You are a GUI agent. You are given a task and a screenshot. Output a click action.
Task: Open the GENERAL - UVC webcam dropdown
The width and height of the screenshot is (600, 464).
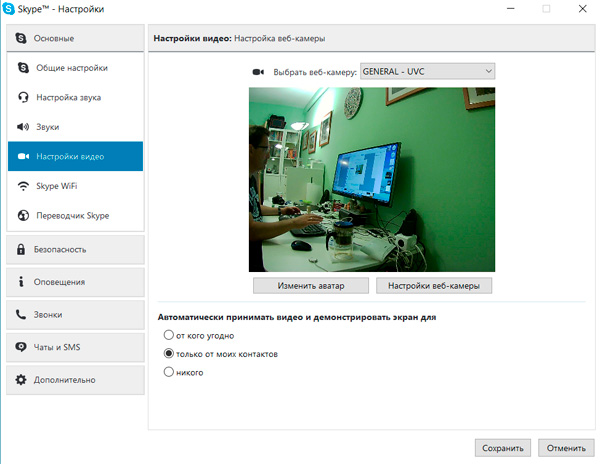[x=427, y=71]
